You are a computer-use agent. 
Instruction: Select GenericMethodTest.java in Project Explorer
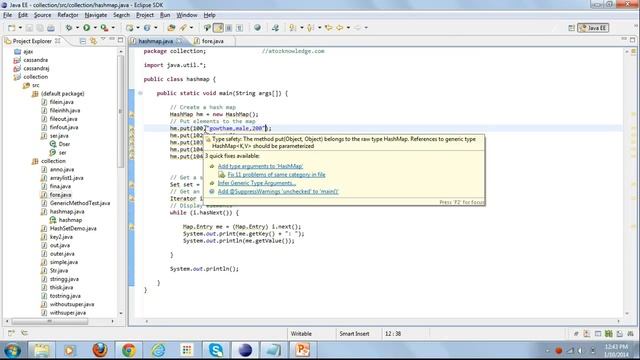[80, 203]
